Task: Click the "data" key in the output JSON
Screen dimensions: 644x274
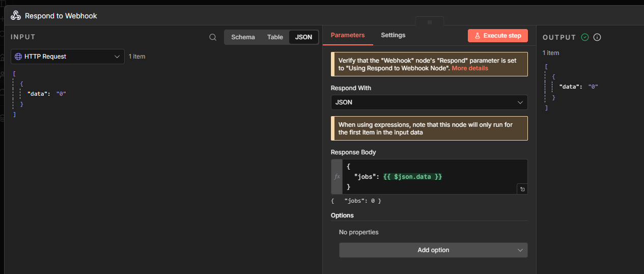Action: pos(569,87)
